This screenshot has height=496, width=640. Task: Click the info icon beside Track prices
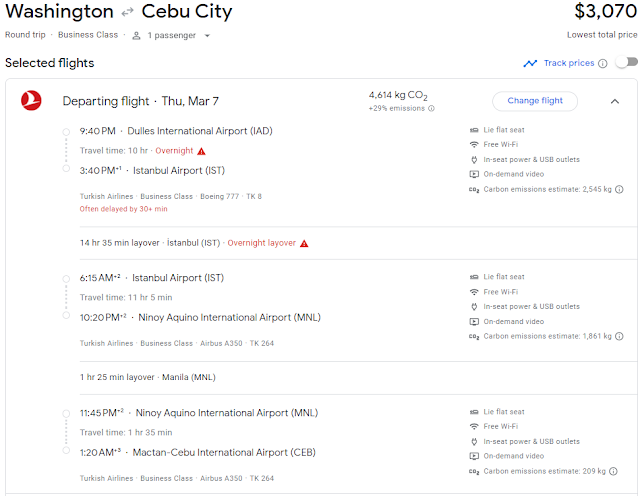603,63
